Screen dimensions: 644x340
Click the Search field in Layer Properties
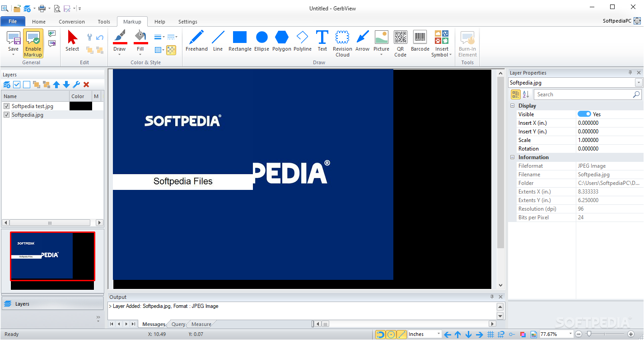coord(588,94)
